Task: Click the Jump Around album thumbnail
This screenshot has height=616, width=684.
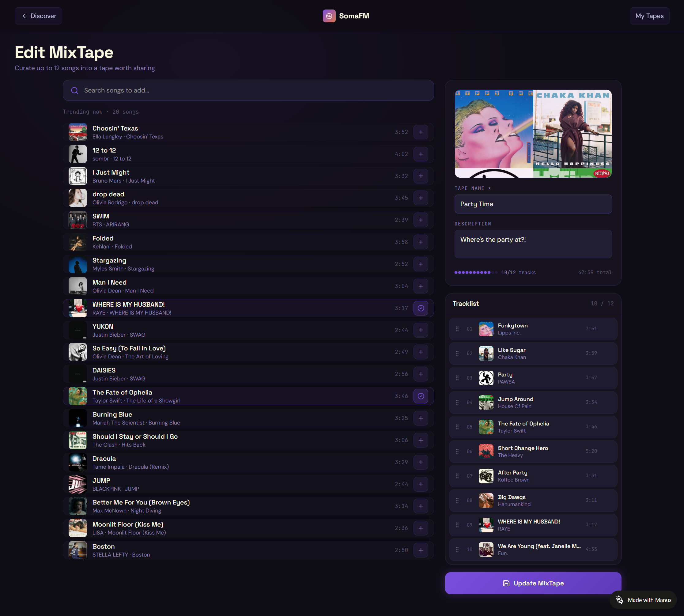Action: pyautogui.click(x=486, y=402)
